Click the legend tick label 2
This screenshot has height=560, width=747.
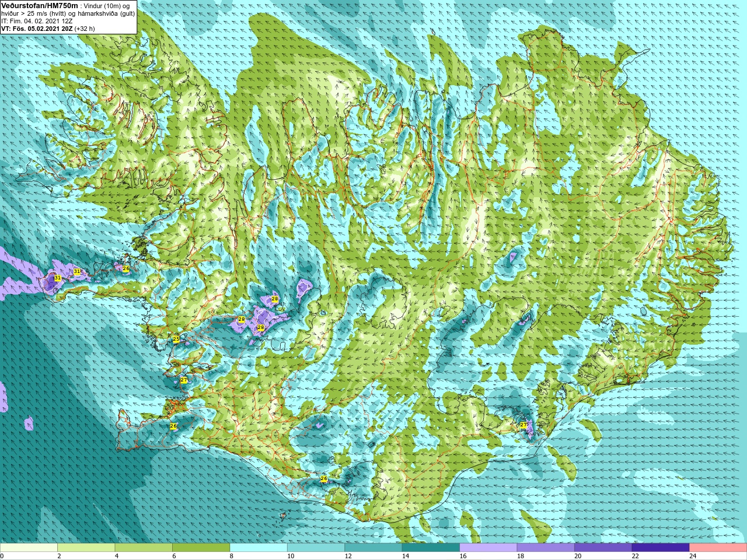point(59,556)
